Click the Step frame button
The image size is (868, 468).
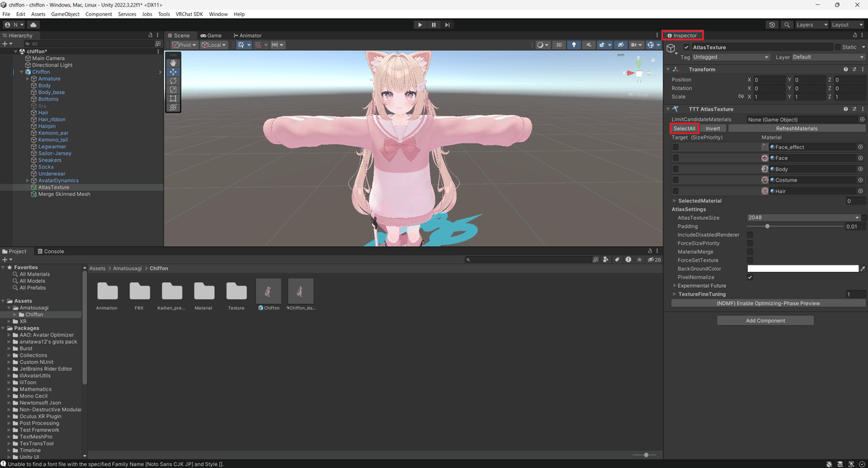448,25
